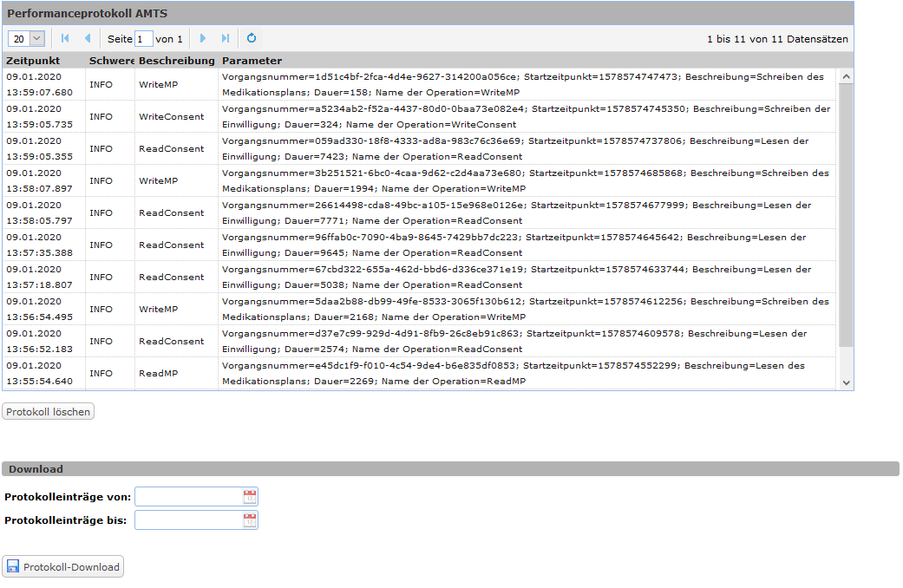The height and width of the screenshot is (588, 903).
Task: Click scrollbar down arrow in table
Action: click(x=846, y=382)
